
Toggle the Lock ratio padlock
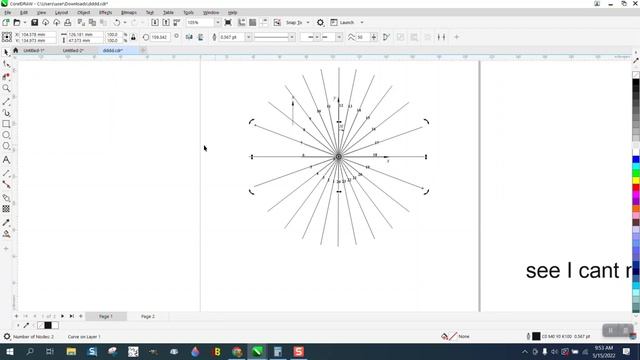coord(133,37)
